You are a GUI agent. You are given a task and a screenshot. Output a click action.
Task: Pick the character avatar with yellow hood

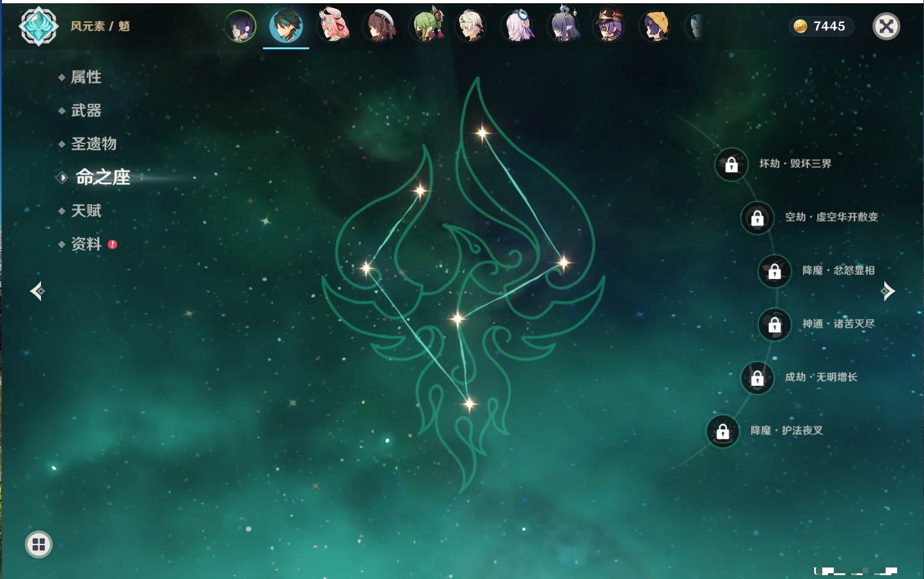(x=655, y=26)
